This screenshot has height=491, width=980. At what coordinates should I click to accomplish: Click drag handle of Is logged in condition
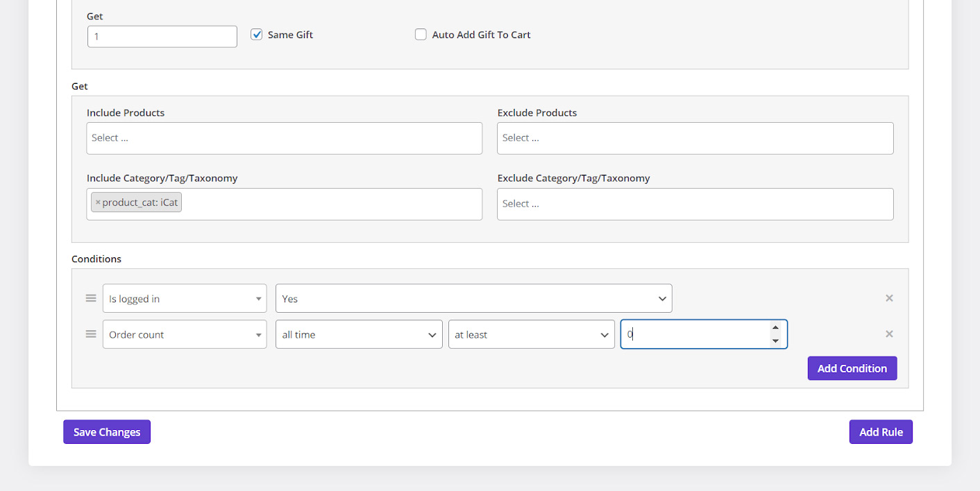point(91,298)
